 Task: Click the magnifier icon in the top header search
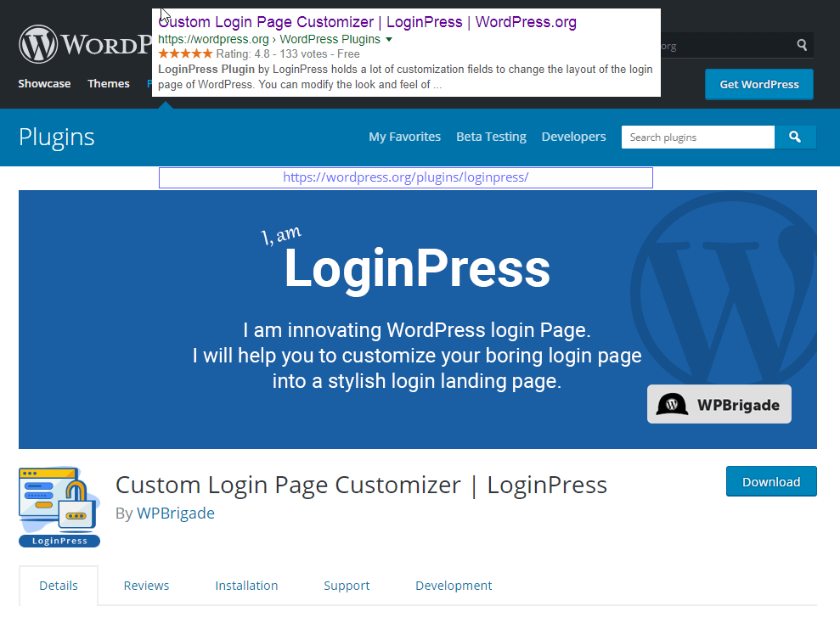(x=802, y=45)
